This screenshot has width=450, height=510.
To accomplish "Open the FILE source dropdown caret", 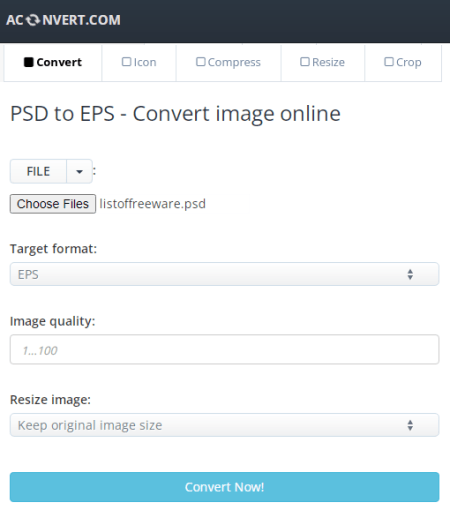I will point(79,171).
